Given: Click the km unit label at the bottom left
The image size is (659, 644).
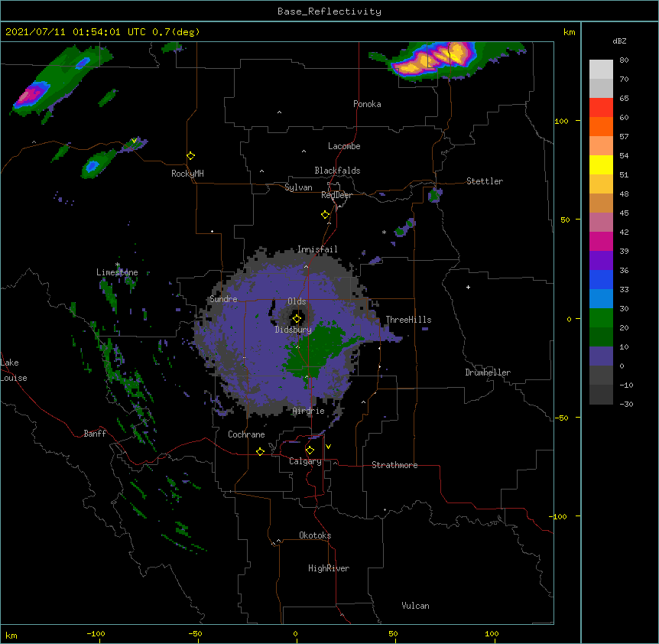Looking at the screenshot, I should pyautogui.click(x=11, y=636).
